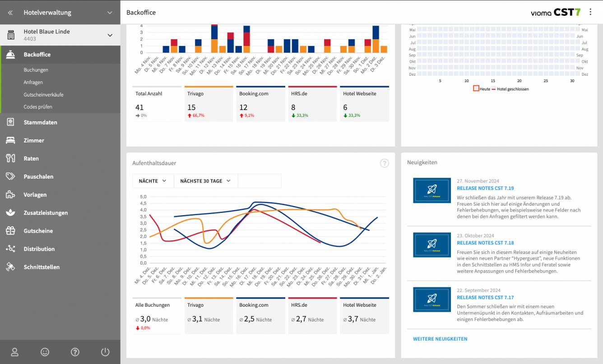Open Anfragen submenu entry
This screenshot has width=603, height=364.
click(33, 82)
